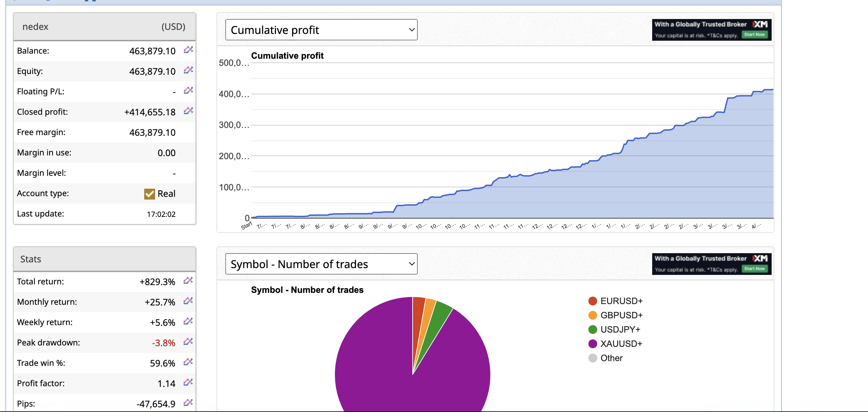
Task: Click the Peak drawdown chart icon
Action: [x=188, y=342]
